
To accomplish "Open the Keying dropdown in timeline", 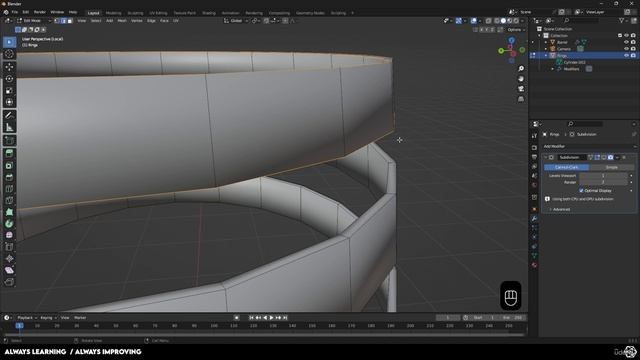I will point(48,318).
